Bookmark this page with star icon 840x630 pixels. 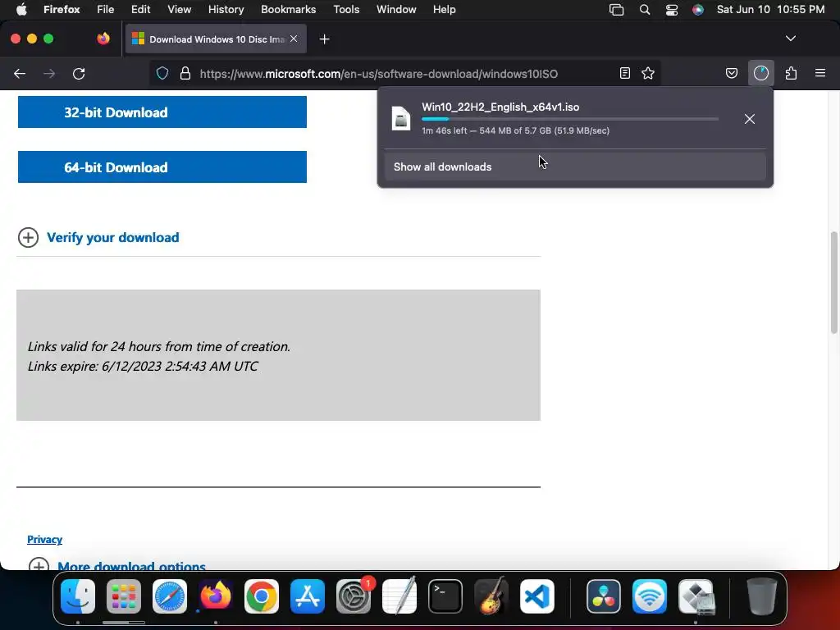tap(648, 73)
